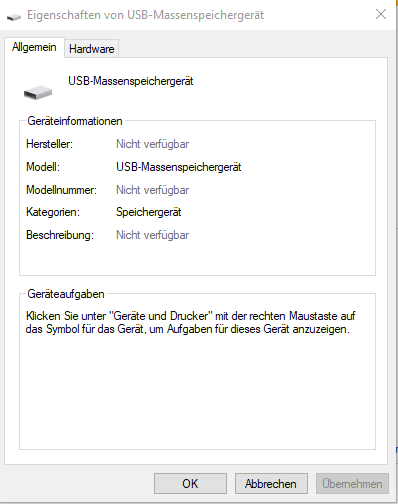
Task: Click the Speichergerät category value
Action: coord(148,212)
